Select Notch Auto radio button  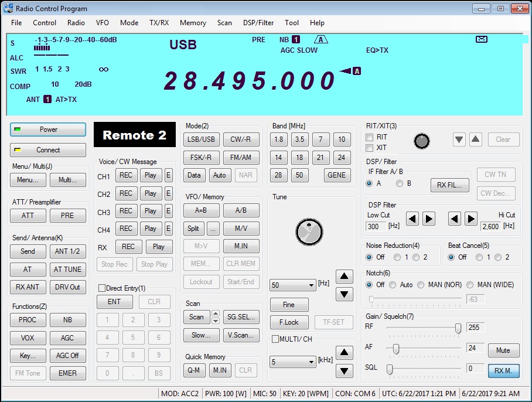click(393, 285)
